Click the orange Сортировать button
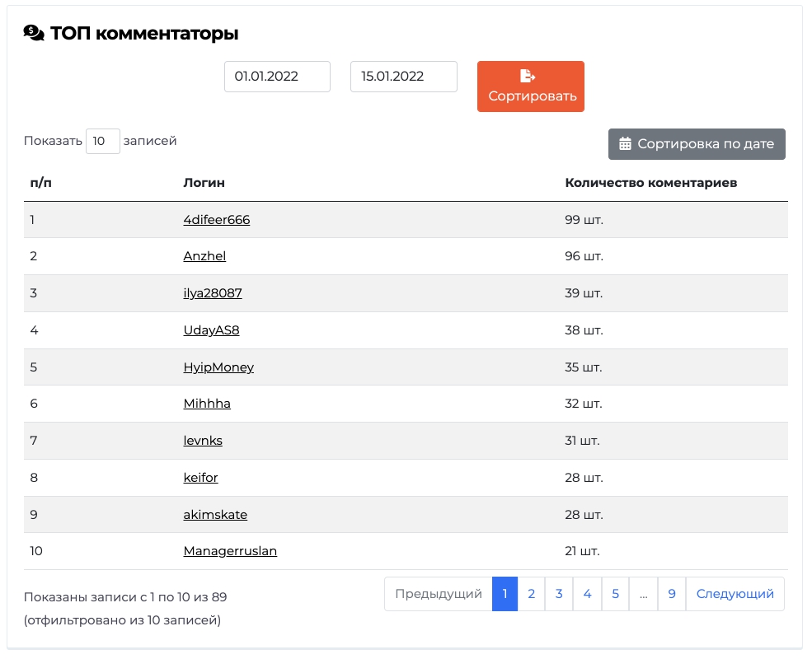This screenshot has width=812, height=659. pyautogui.click(x=530, y=86)
